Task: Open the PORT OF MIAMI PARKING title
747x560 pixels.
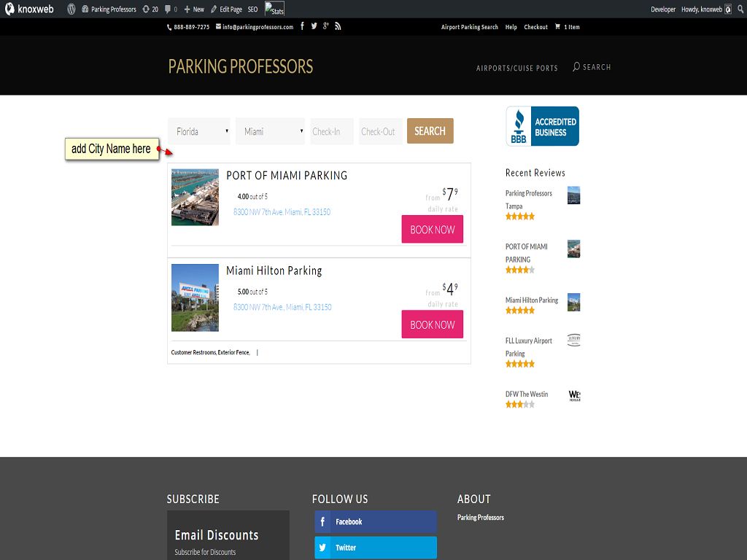Action: coord(287,176)
